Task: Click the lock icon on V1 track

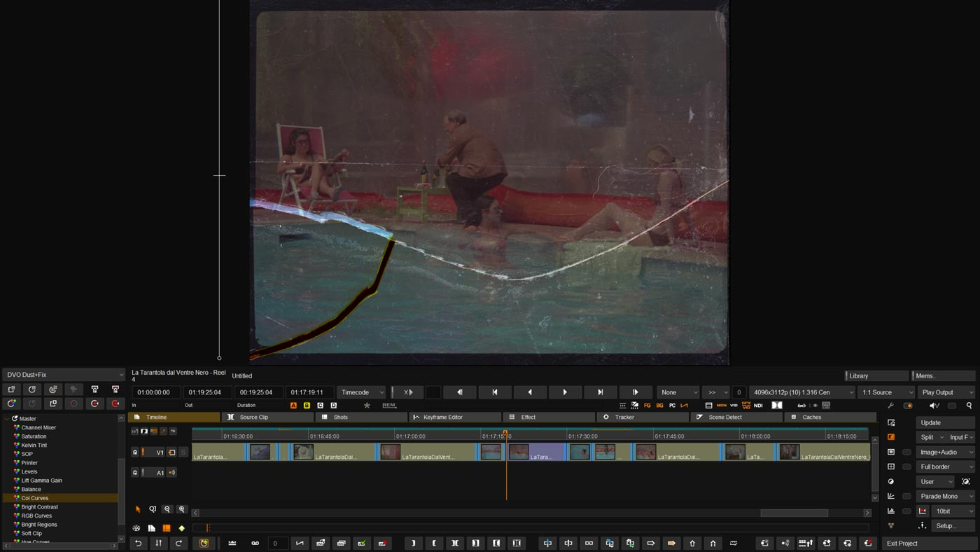Action: [x=135, y=453]
